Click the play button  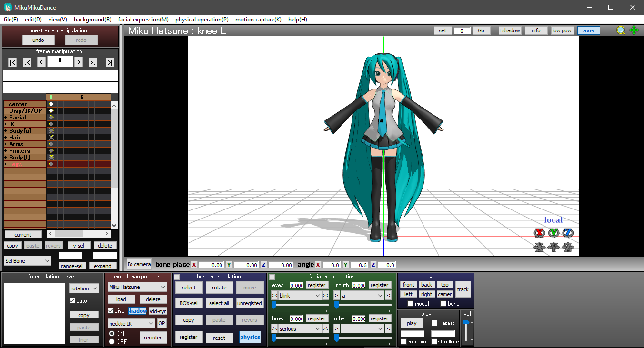[x=412, y=323]
